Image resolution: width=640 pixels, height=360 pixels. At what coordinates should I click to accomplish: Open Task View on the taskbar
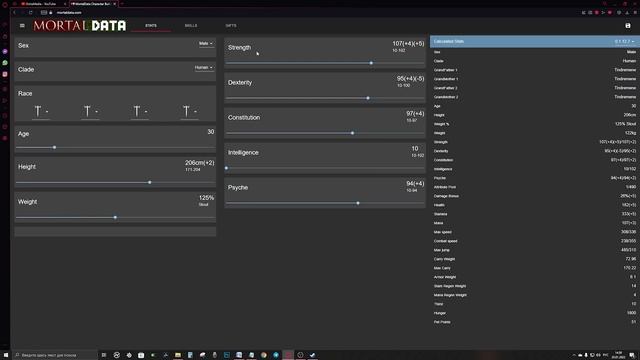pyautogui.click(x=104, y=355)
